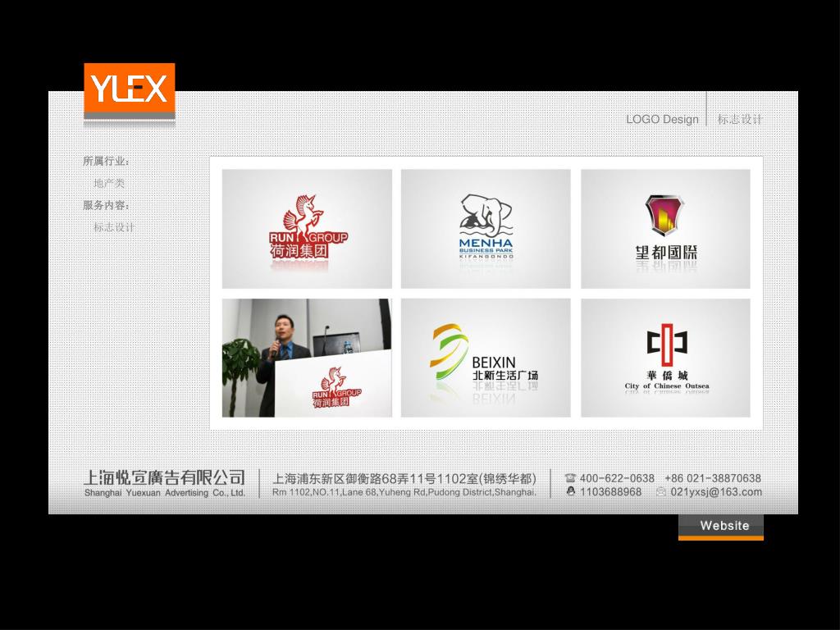The width and height of the screenshot is (840, 630).
Task: Click phone number 400-622-0638
Action: click(617, 478)
